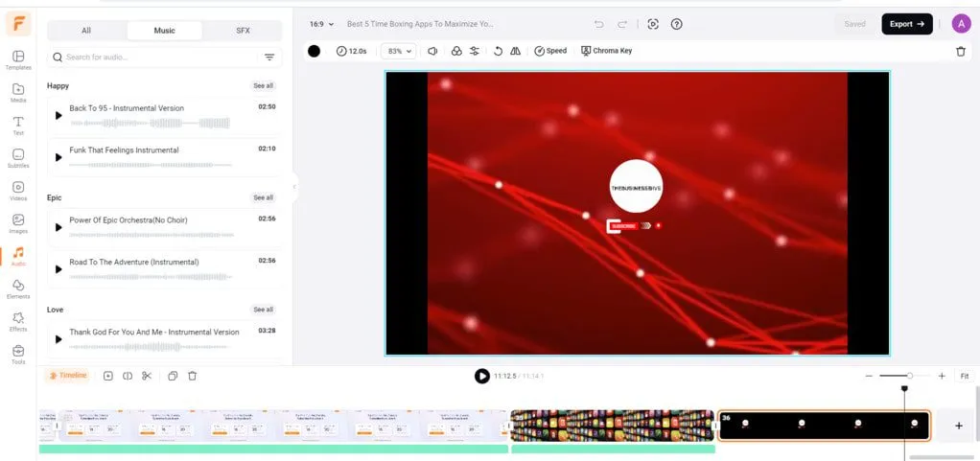Toggle the Timeline view button
Viewport: 980px width, 461px height.
point(67,376)
